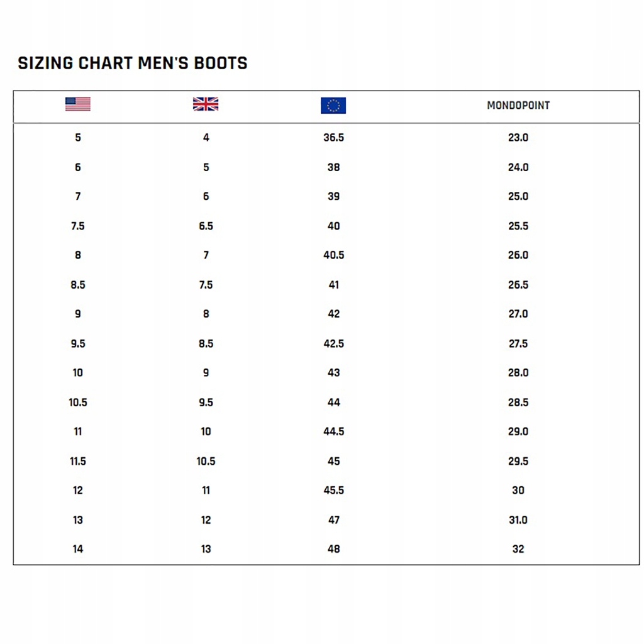
Task: Click the EU size 42.5 value
Action: click(x=333, y=343)
